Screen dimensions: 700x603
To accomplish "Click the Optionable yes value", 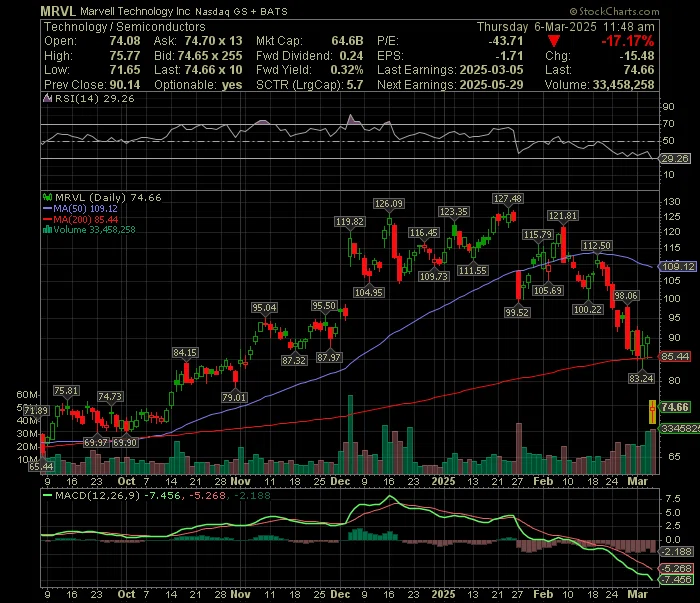I will [x=232, y=85].
